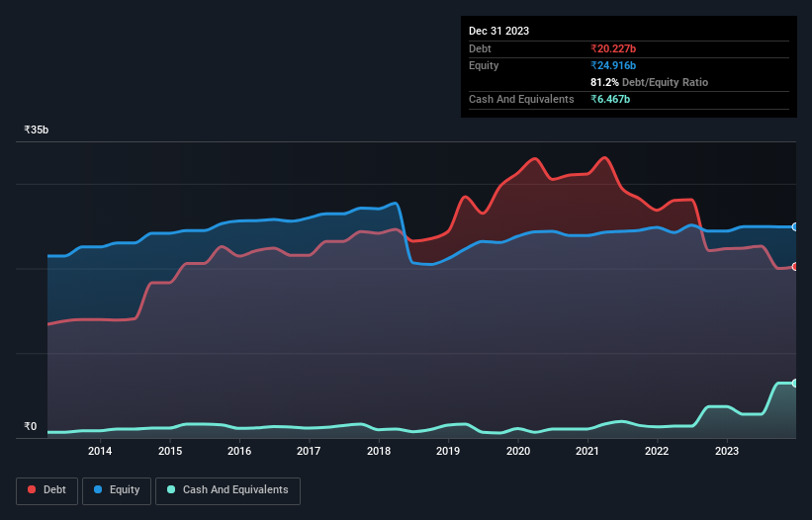812x520 pixels.
Task: Click the blue Equity legend dot
Action: 98,489
